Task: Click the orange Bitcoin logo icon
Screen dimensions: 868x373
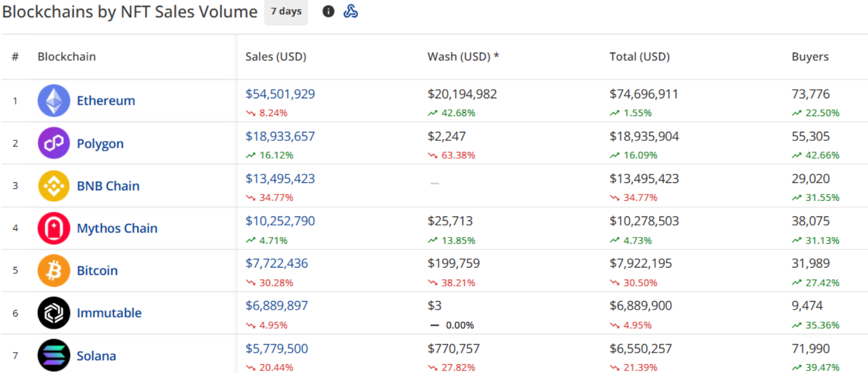Action: [x=54, y=270]
